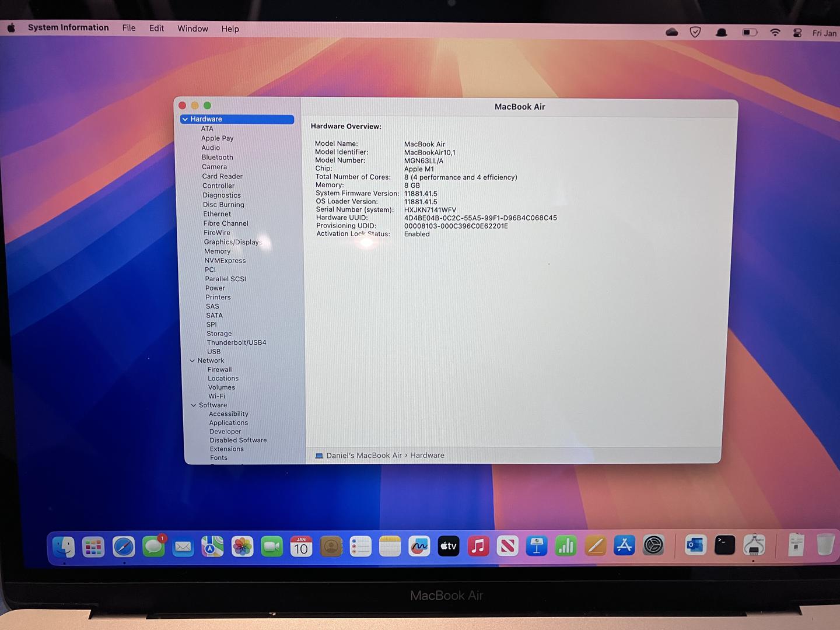Open the System Information app menu
The image size is (840, 630).
point(68,27)
